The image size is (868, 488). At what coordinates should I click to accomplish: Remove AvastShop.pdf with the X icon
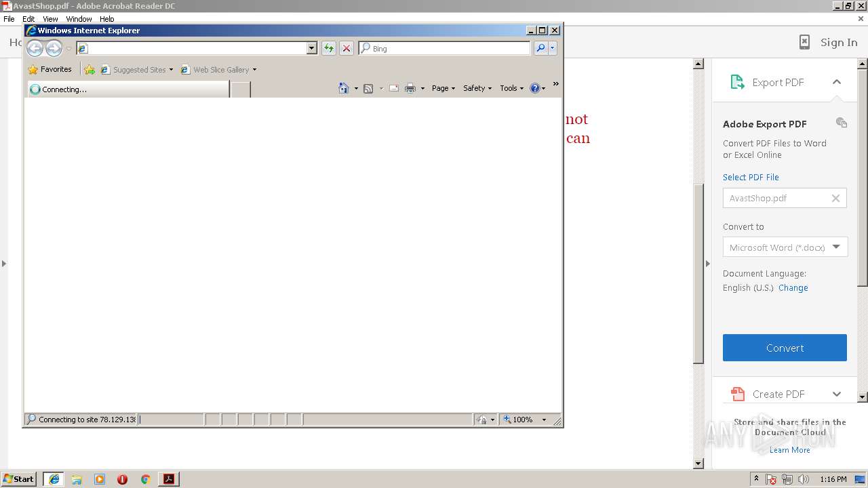[x=835, y=198]
